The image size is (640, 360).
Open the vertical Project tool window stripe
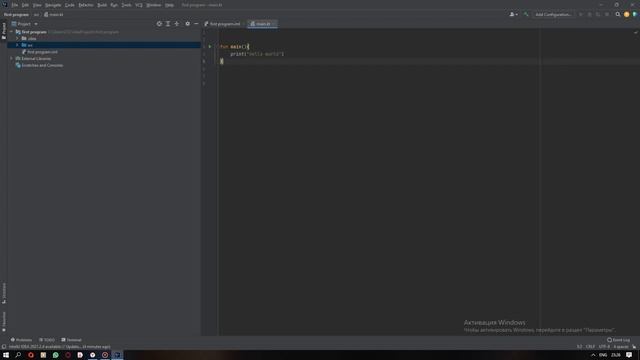(x=4, y=31)
